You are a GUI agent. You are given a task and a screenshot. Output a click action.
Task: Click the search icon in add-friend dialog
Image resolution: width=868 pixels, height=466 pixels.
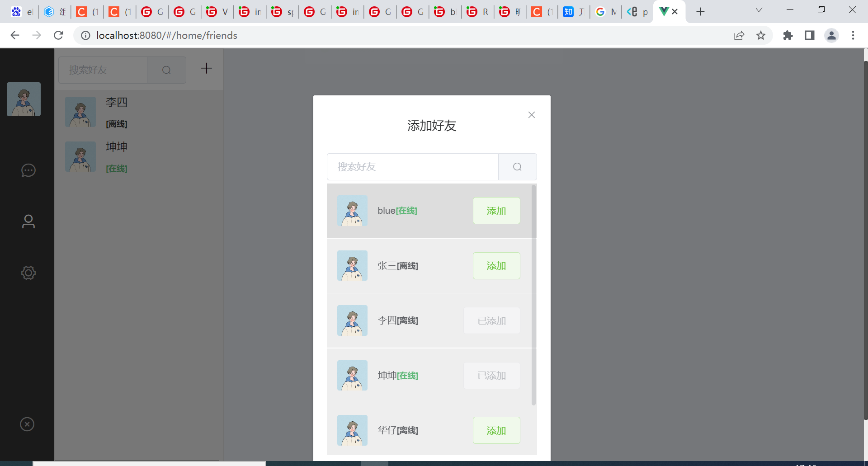(x=517, y=167)
